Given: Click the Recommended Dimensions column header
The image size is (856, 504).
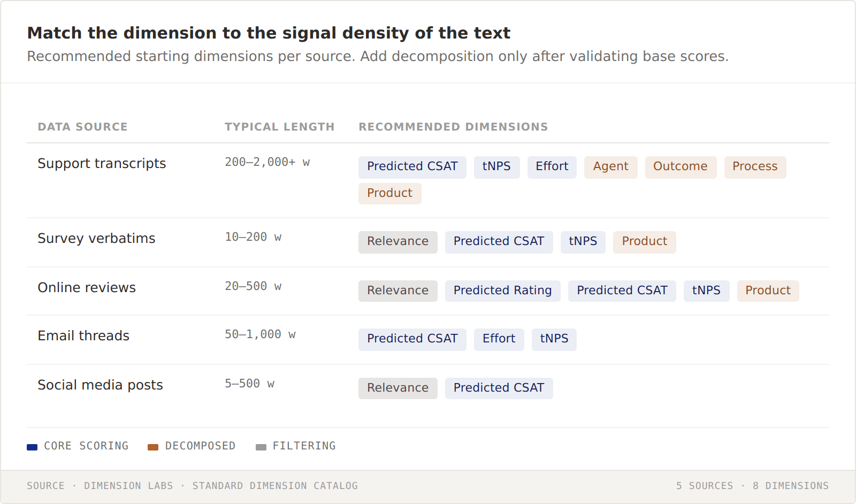Looking at the screenshot, I should pyautogui.click(x=453, y=127).
